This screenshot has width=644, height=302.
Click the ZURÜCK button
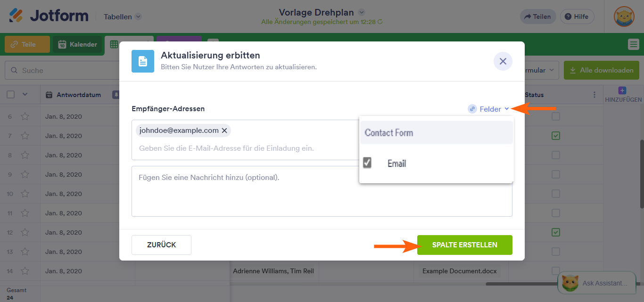point(161,245)
